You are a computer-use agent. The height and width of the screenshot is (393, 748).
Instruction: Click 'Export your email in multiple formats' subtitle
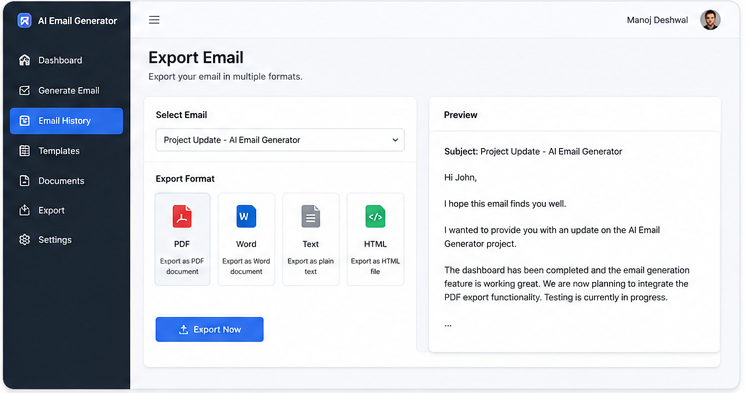(225, 76)
